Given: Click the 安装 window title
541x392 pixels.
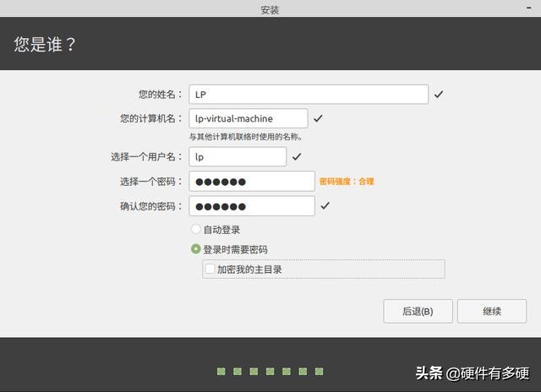Looking at the screenshot, I should (x=270, y=10).
